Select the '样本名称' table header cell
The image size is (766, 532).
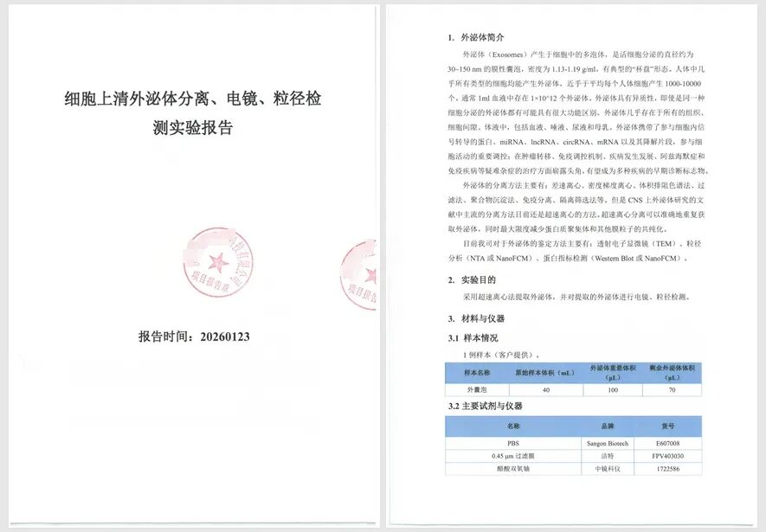pyautogui.click(x=477, y=373)
